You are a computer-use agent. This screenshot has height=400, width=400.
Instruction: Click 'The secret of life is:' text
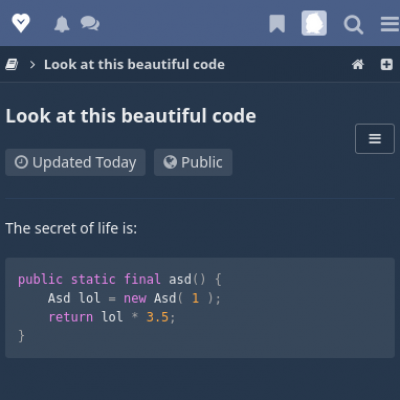[x=71, y=228]
